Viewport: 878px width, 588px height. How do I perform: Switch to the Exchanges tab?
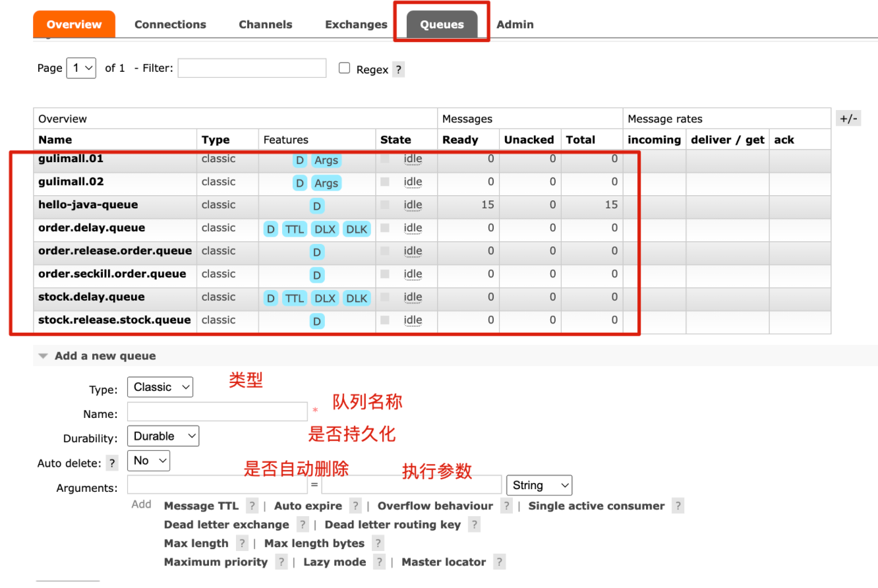click(x=356, y=24)
